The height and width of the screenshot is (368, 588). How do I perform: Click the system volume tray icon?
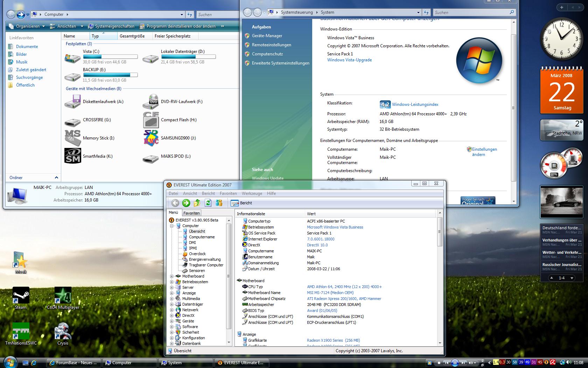pyautogui.click(x=569, y=362)
